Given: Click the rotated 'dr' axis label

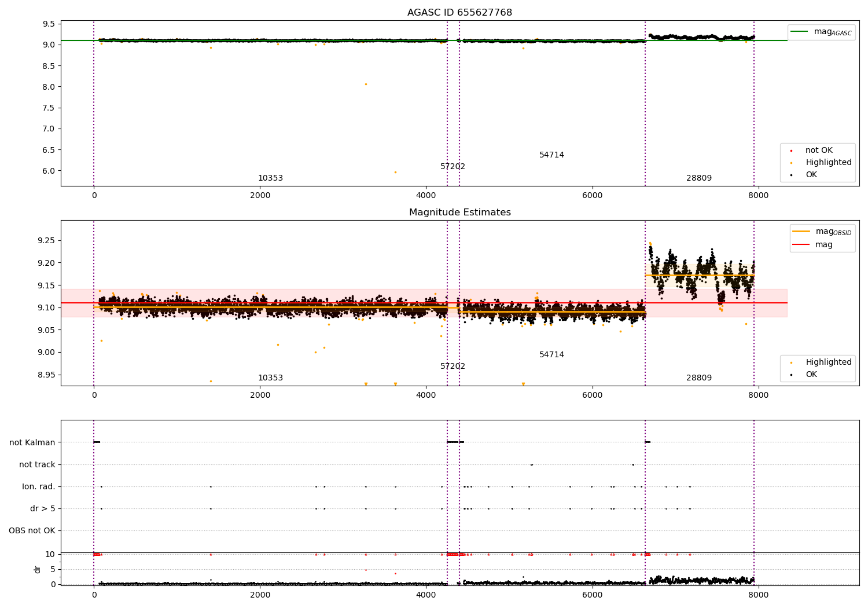Looking at the screenshot, I should coord(38,569).
